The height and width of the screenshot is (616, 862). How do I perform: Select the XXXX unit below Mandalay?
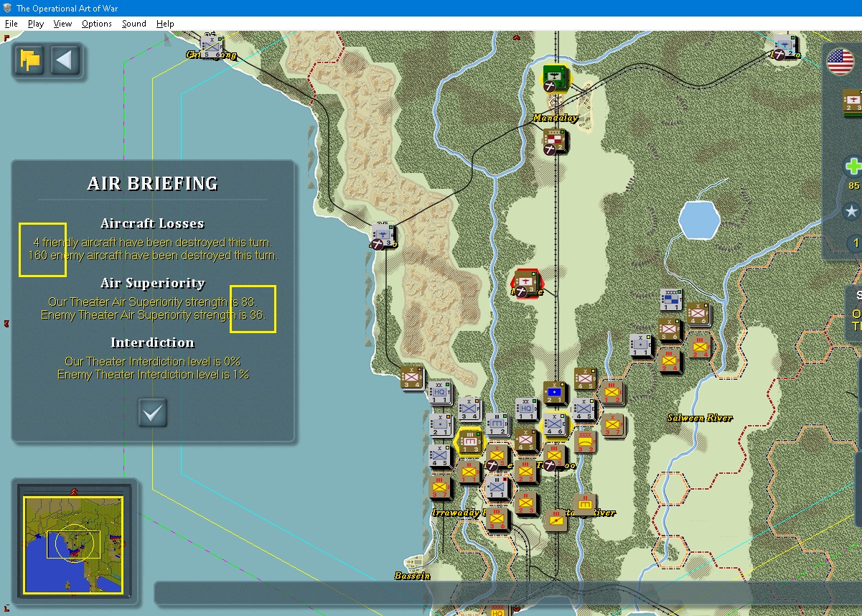point(555,140)
